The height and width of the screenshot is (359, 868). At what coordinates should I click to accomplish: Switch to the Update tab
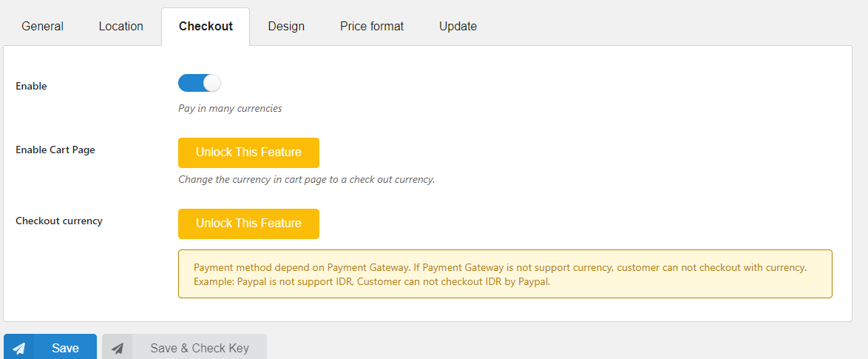pos(458,26)
